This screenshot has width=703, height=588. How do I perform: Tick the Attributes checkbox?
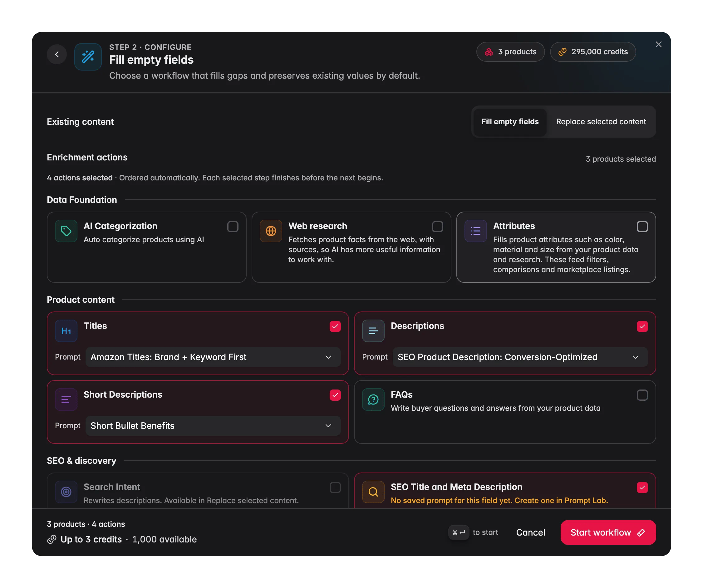642,227
